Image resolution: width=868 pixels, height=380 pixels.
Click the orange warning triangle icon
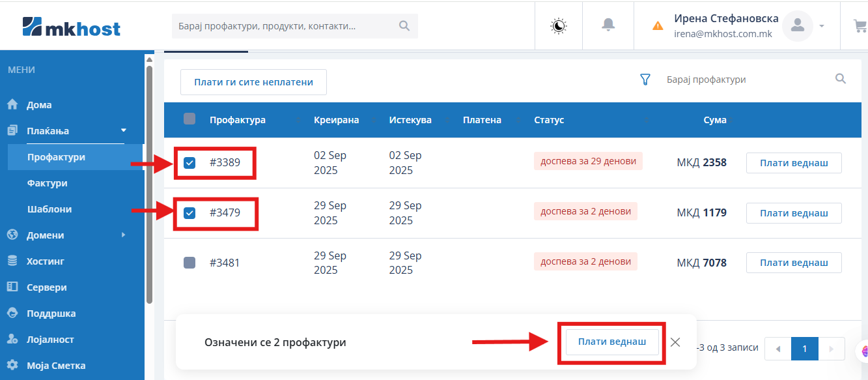click(x=658, y=26)
